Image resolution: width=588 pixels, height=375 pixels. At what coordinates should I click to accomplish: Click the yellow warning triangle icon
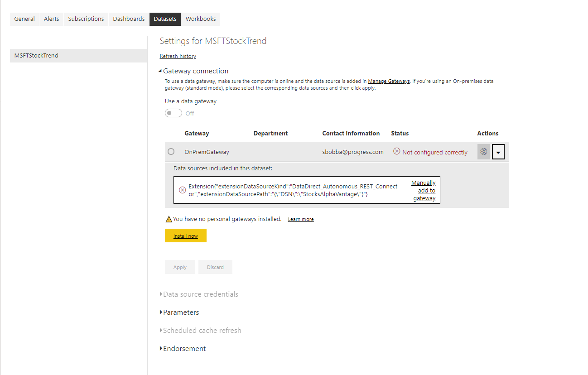(169, 219)
